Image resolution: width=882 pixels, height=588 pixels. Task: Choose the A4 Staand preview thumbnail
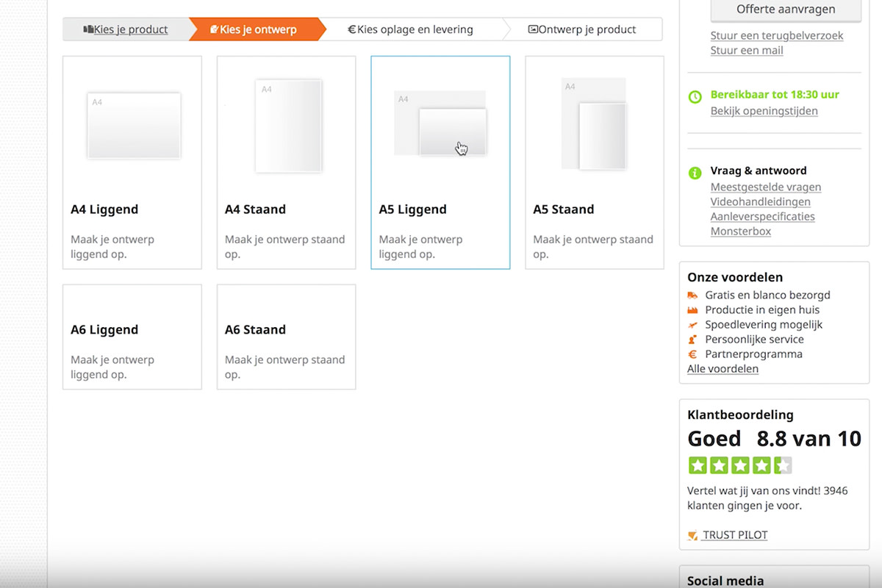pyautogui.click(x=288, y=126)
